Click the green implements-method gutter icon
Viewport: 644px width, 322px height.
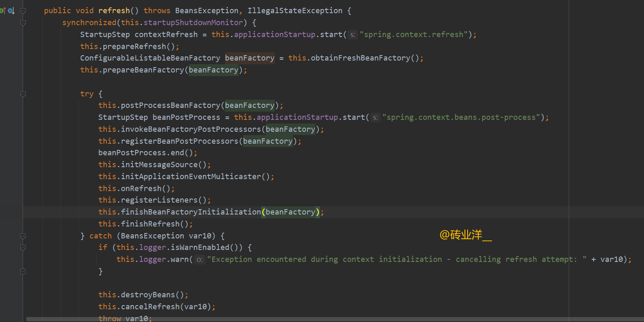coord(2,11)
